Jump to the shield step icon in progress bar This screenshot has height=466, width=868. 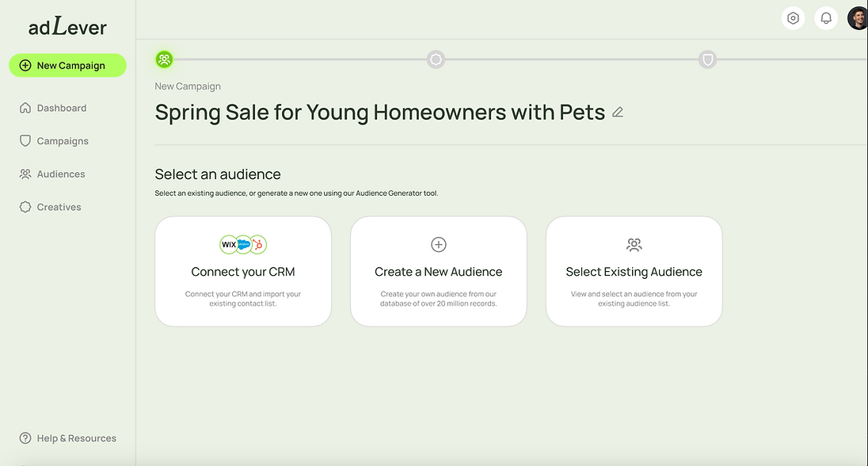(707, 59)
